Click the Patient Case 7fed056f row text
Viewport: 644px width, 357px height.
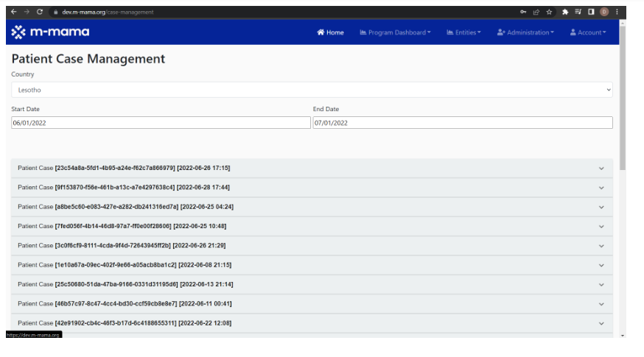coord(122,226)
